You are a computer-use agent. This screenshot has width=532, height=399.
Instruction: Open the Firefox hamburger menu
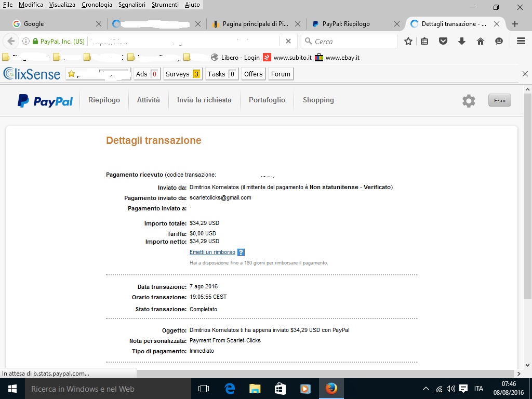pyautogui.click(x=521, y=41)
